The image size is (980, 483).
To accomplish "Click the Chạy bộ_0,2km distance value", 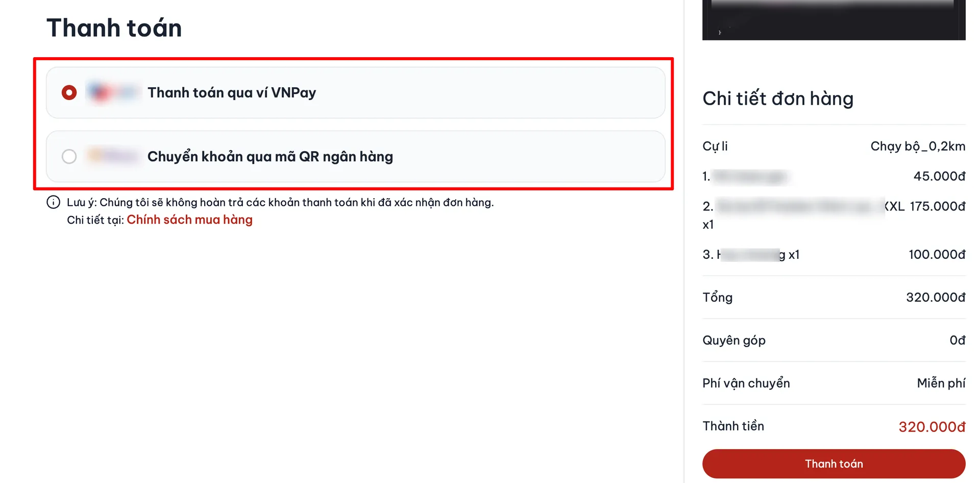I will 918,147.
